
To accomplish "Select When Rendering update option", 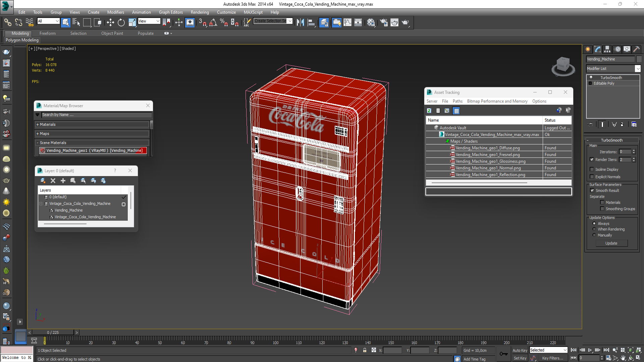I will [x=594, y=229].
